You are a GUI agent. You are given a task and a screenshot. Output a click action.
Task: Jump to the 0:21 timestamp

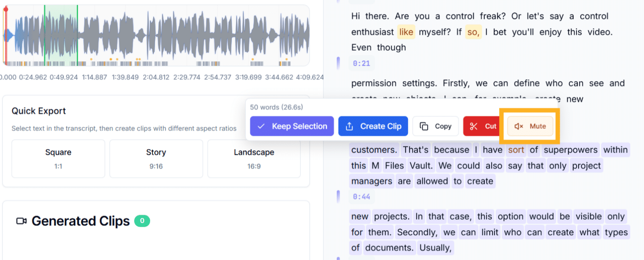[361, 64]
